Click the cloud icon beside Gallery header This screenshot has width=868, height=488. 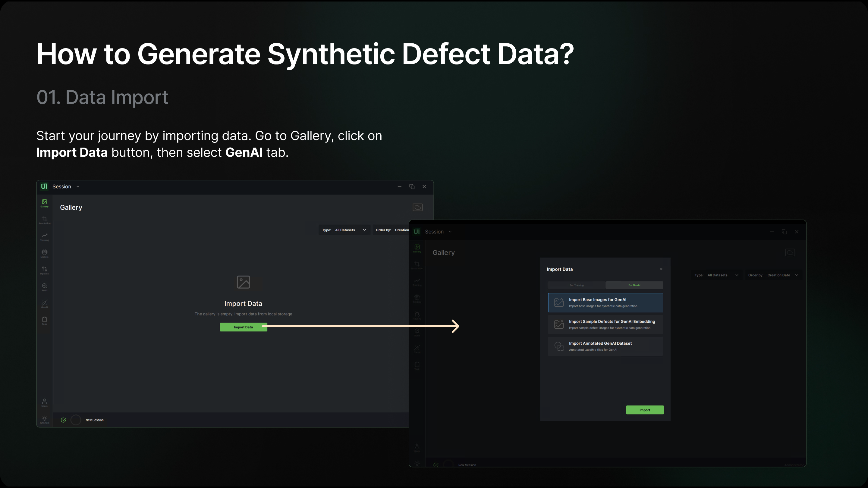click(x=417, y=208)
